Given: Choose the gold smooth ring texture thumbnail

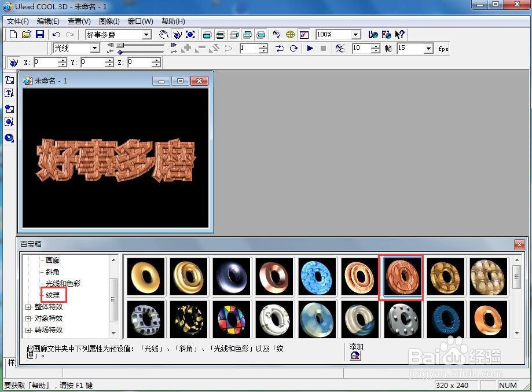Looking at the screenshot, I should (x=146, y=276).
